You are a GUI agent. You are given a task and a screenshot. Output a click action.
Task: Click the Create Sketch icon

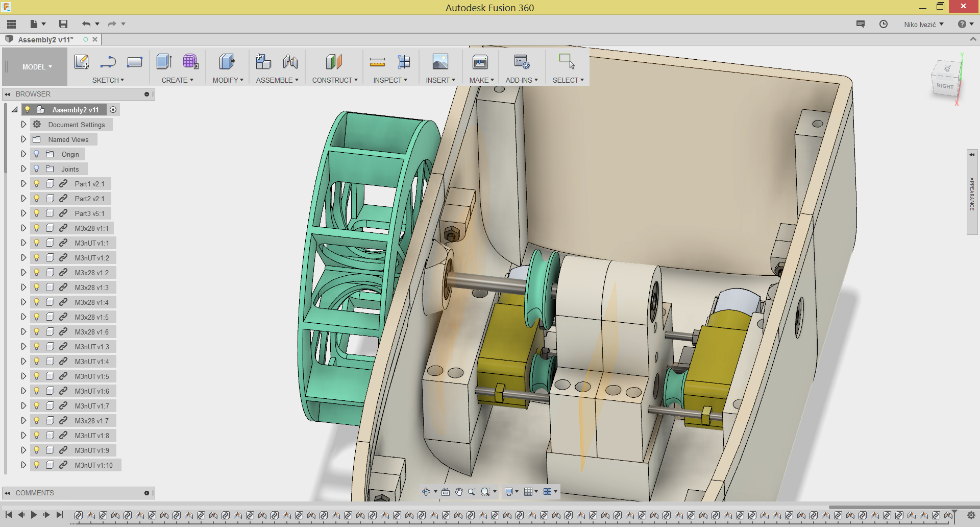(x=82, y=62)
